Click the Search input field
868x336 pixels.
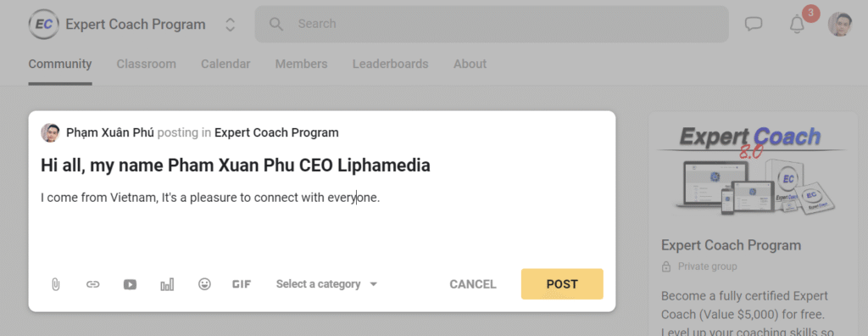point(492,24)
